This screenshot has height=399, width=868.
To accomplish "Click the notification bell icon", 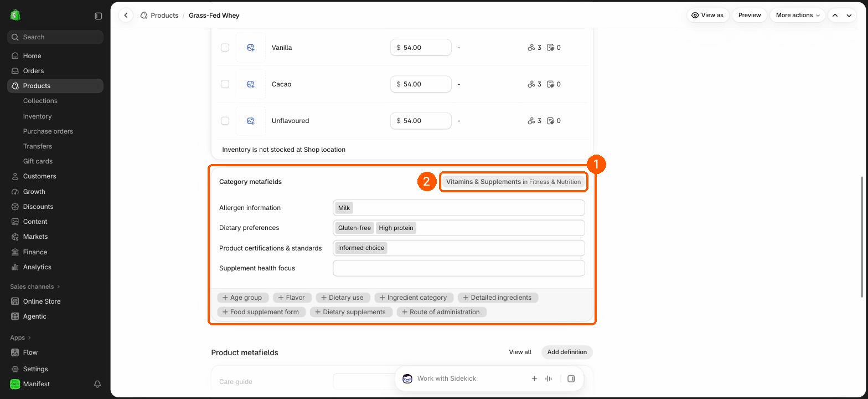I will (x=97, y=384).
